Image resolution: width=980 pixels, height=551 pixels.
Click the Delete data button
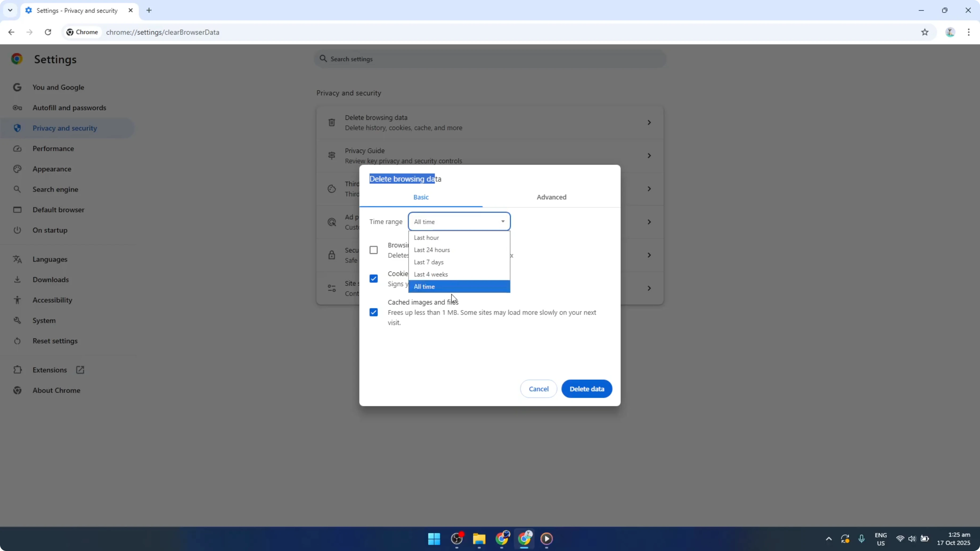[587, 389]
